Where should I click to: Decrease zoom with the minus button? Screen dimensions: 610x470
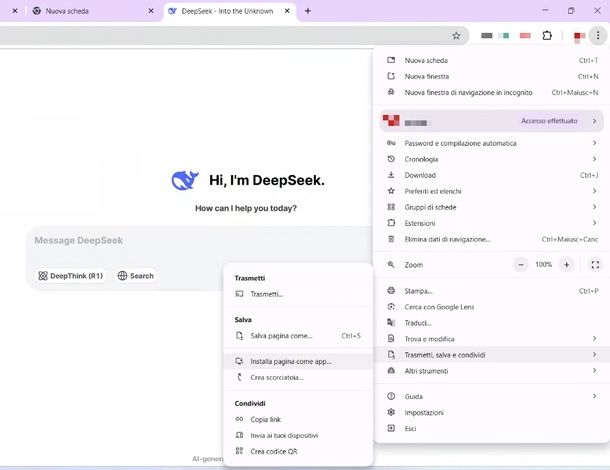point(521,265)
